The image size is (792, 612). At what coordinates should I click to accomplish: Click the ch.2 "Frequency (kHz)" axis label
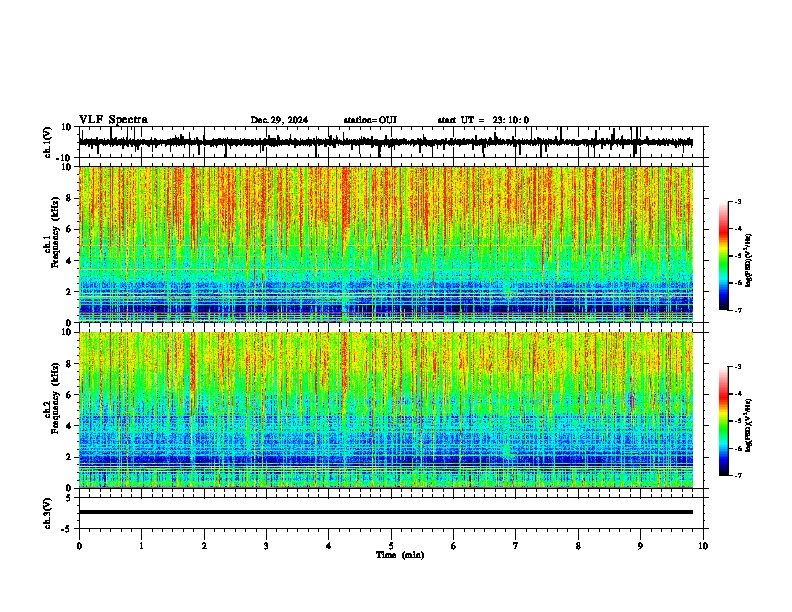[54, 398]
